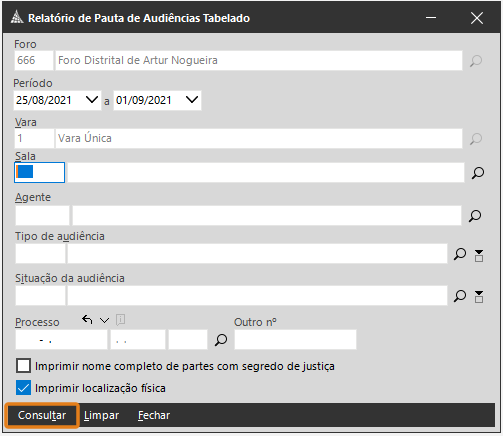503x436 pixels.
Task: Click the Tipo de audiência description field
Action: coord(257,254)
